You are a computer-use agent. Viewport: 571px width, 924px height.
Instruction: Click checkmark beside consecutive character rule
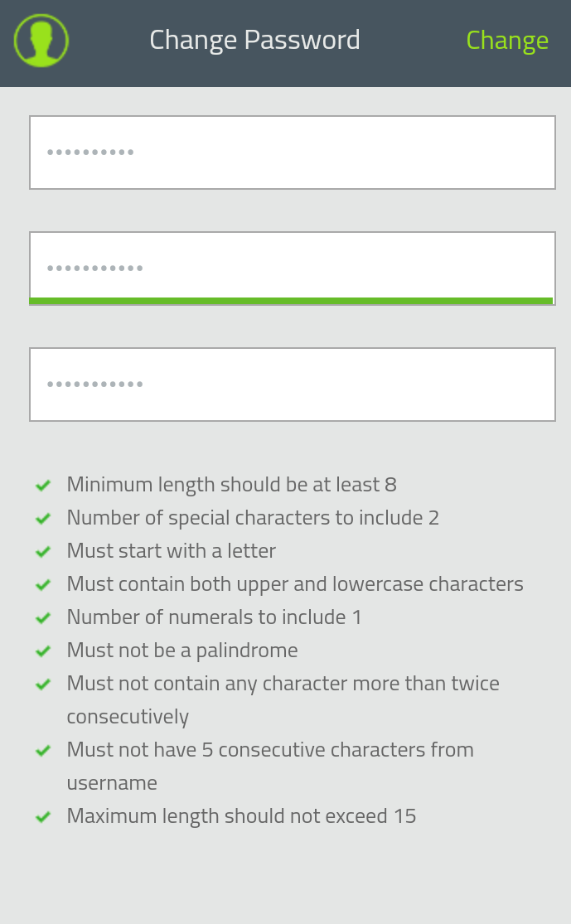(43, 685)
